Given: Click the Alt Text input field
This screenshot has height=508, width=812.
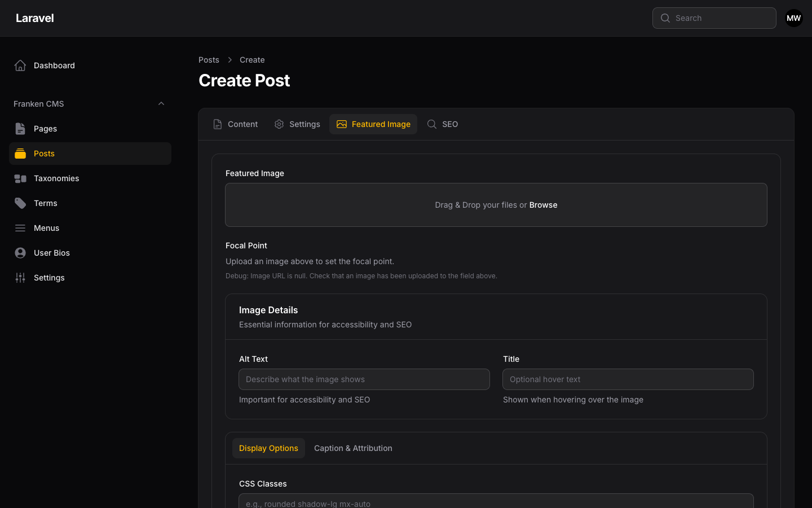Looking at the screenshot, I should pyautogui.click(x=364, y=379).
